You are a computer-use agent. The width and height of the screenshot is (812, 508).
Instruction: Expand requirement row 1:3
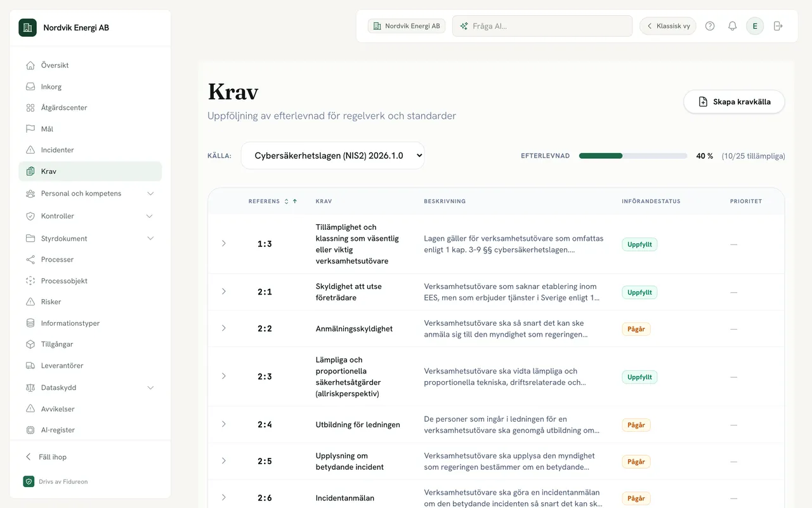pyautogui.click(x=224, y=244)
